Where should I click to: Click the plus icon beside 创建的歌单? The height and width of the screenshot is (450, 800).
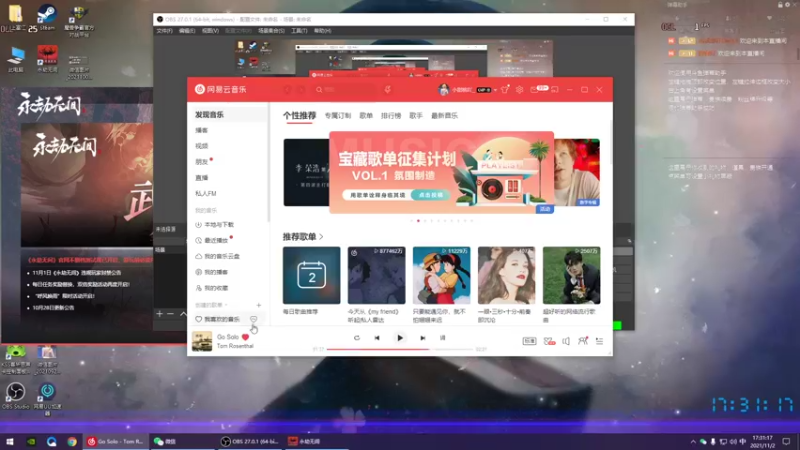point(259,305)
